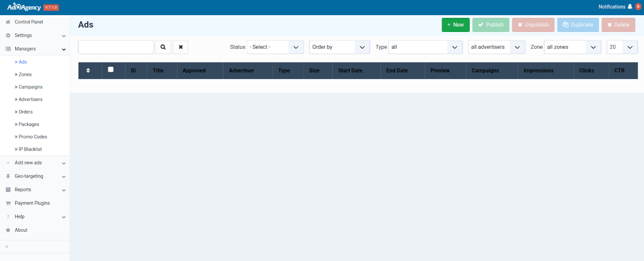Click the Advertiser column header
This screenshot has width=644, height=261.
[241, 71]
